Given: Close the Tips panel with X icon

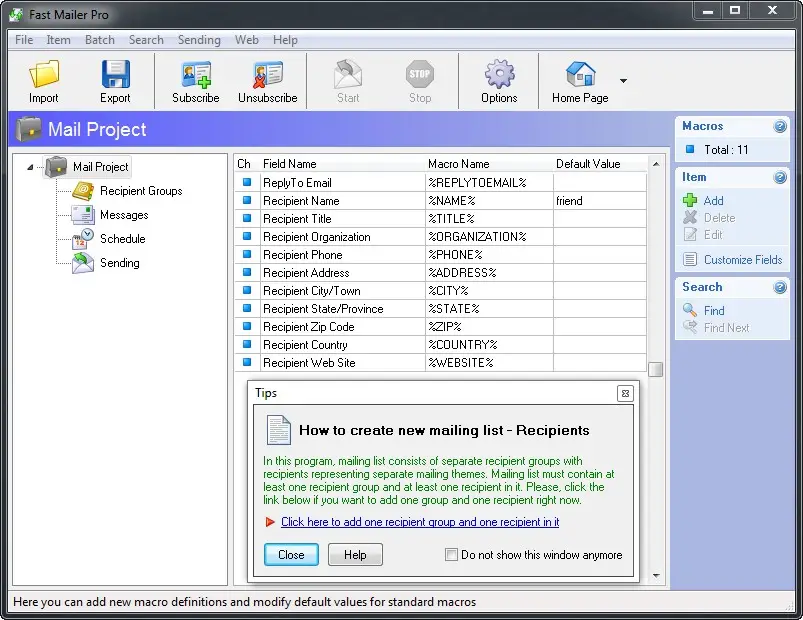Looking at the screenshot, I should click(x=625, y=393).
